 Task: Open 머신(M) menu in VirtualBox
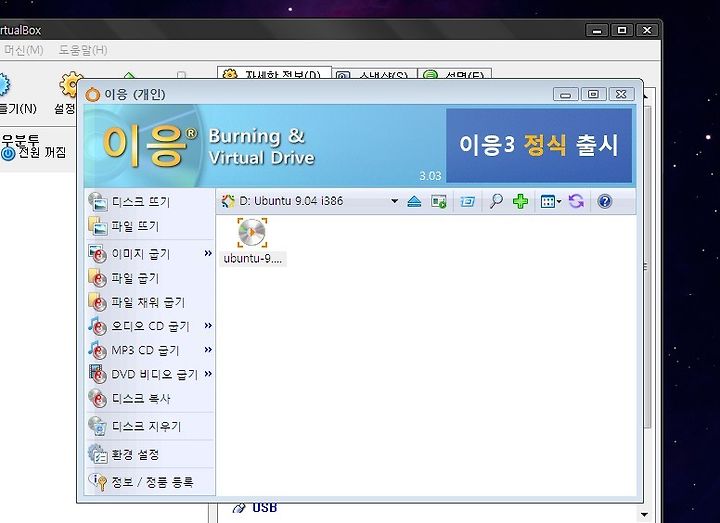pyautogui.click(x=23, y=50)
